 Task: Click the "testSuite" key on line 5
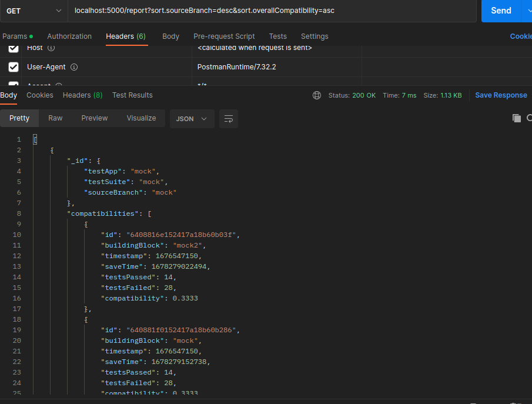(107, 182)
